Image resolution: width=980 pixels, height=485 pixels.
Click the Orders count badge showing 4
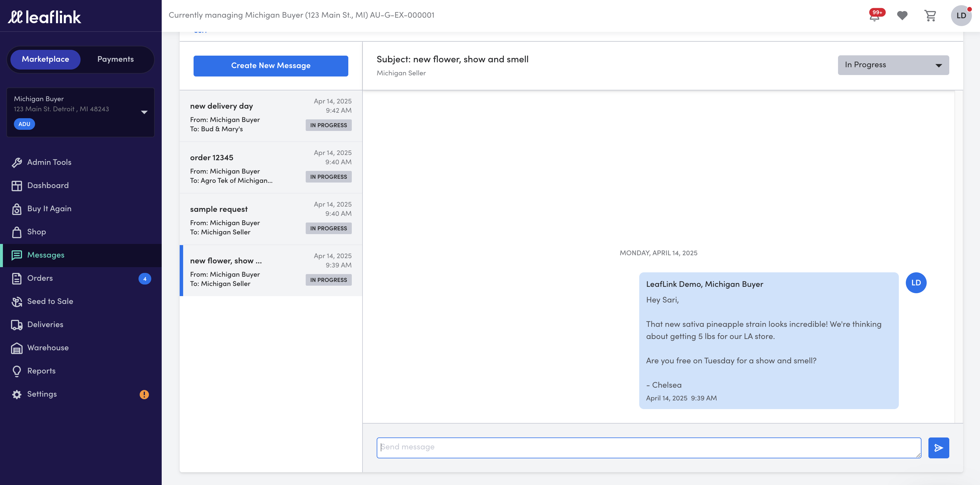pyautogui.click(x=145, y=279)
